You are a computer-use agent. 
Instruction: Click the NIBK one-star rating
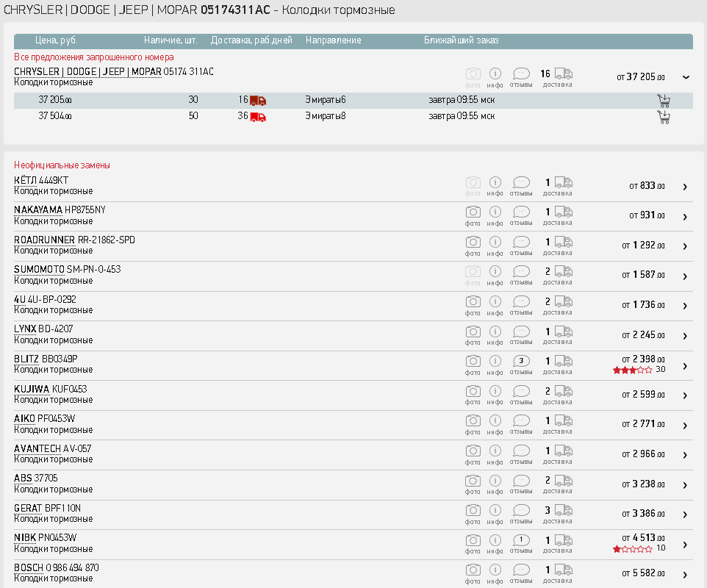[x=632, y=549]
